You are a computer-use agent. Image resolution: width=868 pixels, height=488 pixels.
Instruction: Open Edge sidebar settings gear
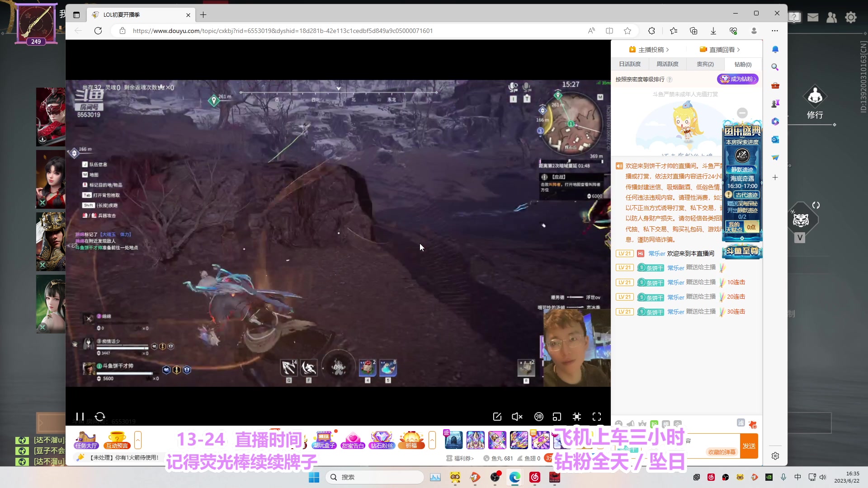[x=775, y=456]
